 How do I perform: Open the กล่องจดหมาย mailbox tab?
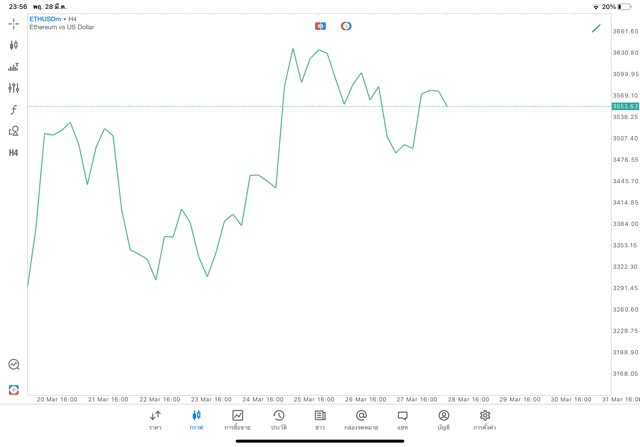361,420
